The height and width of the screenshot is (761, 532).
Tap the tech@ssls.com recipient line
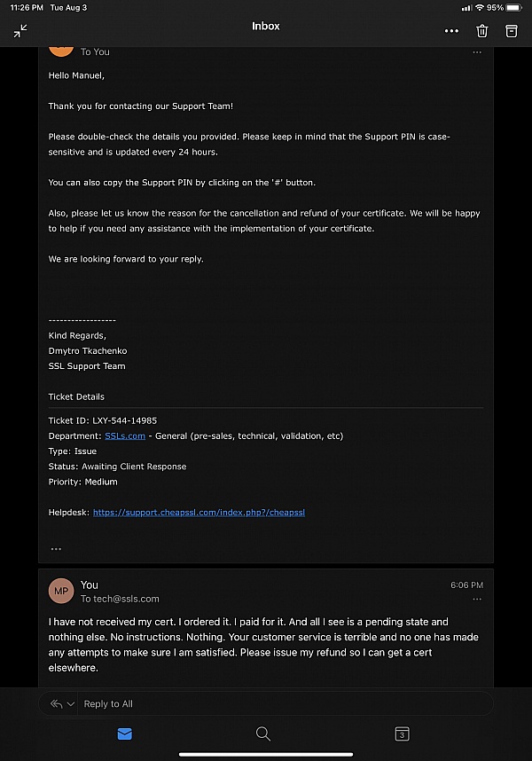click(120, 599)
